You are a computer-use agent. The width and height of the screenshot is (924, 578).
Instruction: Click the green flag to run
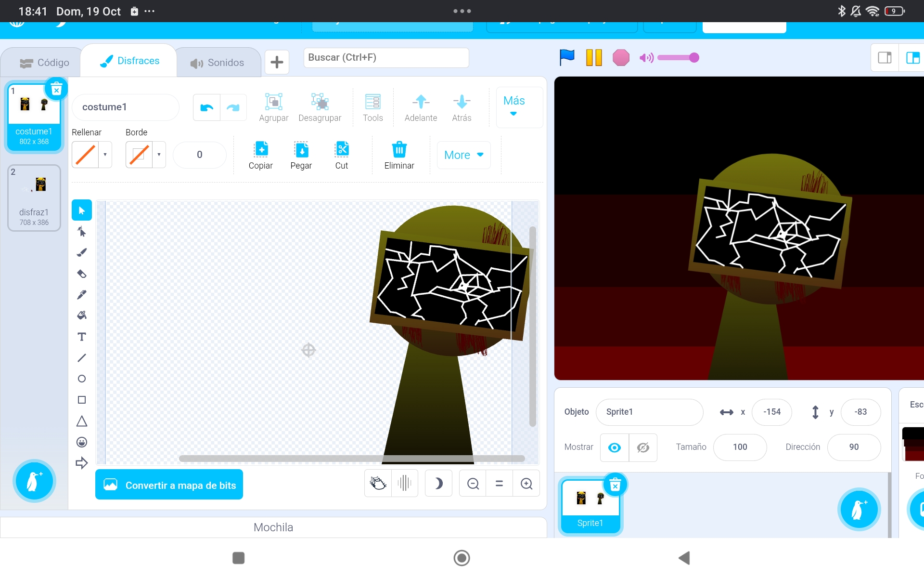pyautogui.click(x=567, y=58)
